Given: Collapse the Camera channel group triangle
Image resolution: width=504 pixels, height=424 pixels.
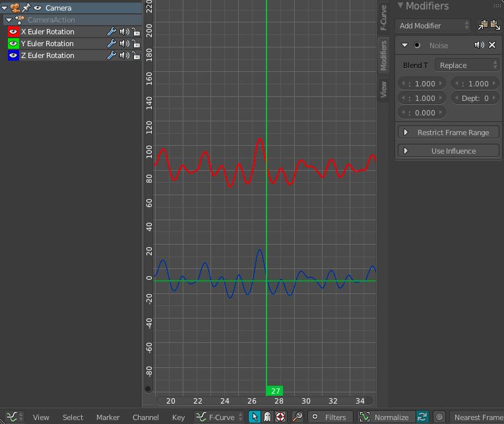Looking at the screenshot, I should click(4, 8).
